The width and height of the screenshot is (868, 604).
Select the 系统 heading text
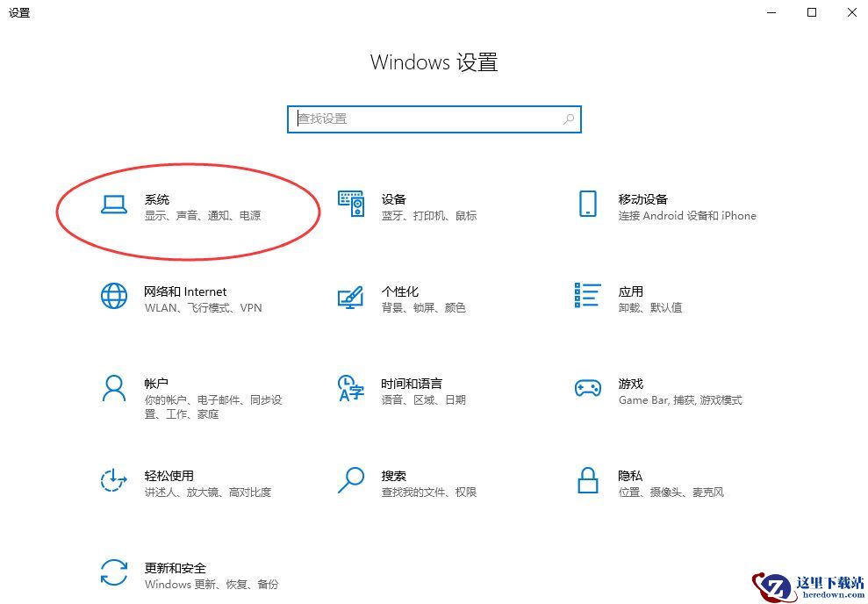tap(156, 199)
